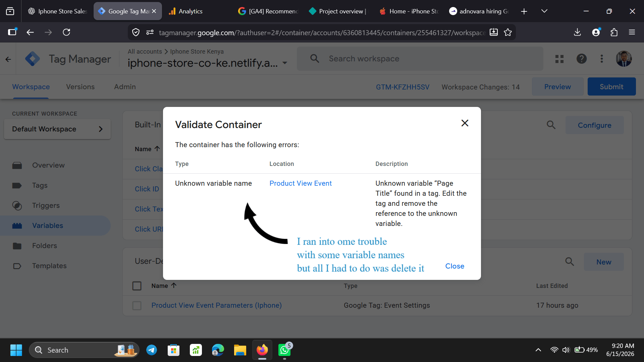Open WhatsApp from the taskbar

tap(284, 350)
